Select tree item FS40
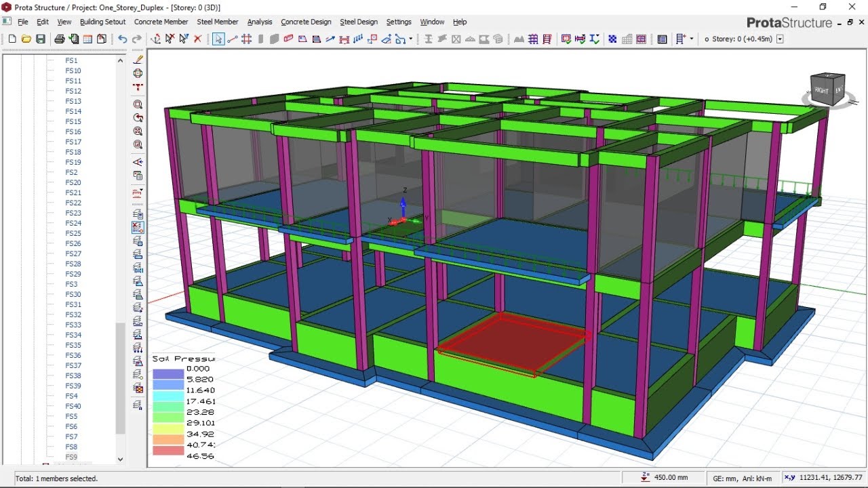The image size is (868, 488). [x=73, y=406]
